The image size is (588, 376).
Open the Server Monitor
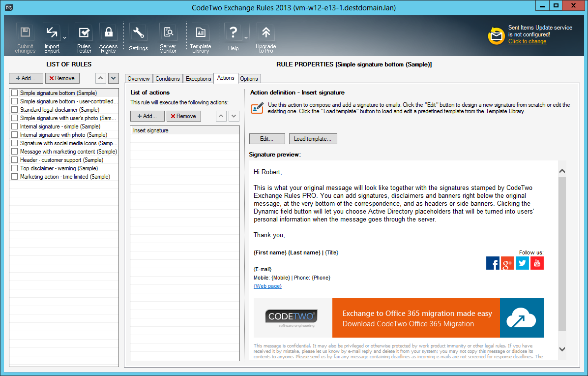pyautogui.click(x=168, y=38)
